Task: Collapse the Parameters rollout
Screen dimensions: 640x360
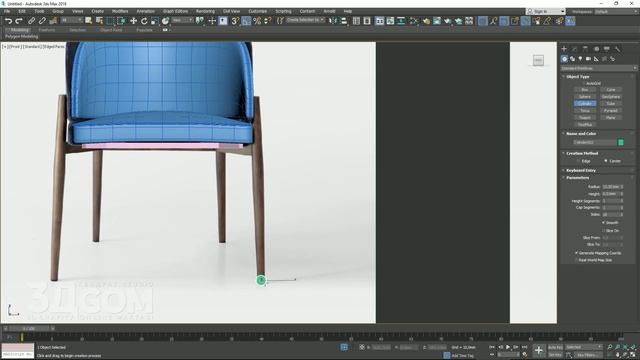Action: [x=577, y=178]
